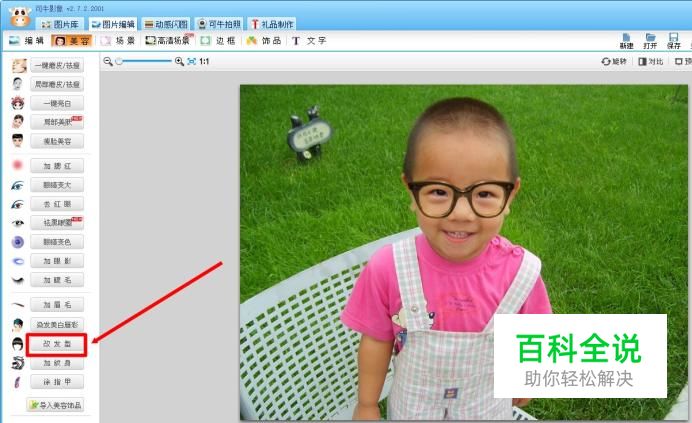
Task: Select the 高清场景 toolbar category
Action: coord(169,41)
